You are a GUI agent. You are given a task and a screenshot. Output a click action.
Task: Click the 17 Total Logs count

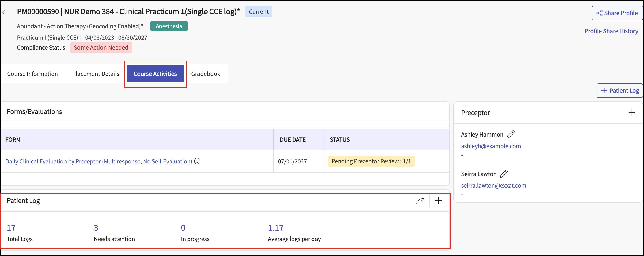tap(11, 228)
